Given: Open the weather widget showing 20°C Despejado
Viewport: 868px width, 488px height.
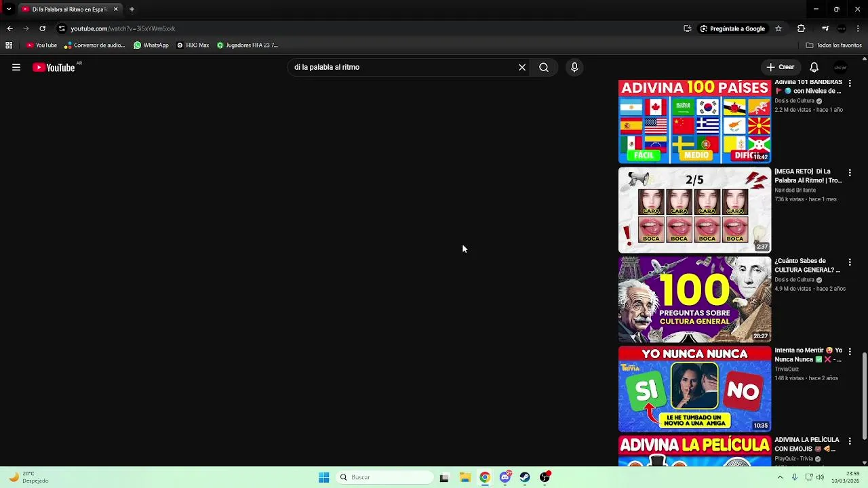Looking at the screenshot, I should coord(30,477).
